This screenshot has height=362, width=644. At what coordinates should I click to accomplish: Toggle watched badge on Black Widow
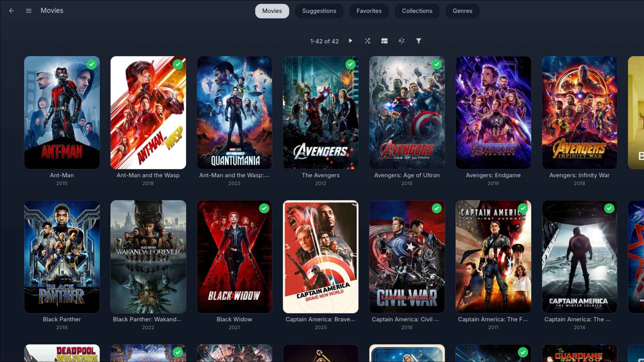pyautogui.click(x=264, y=208)
